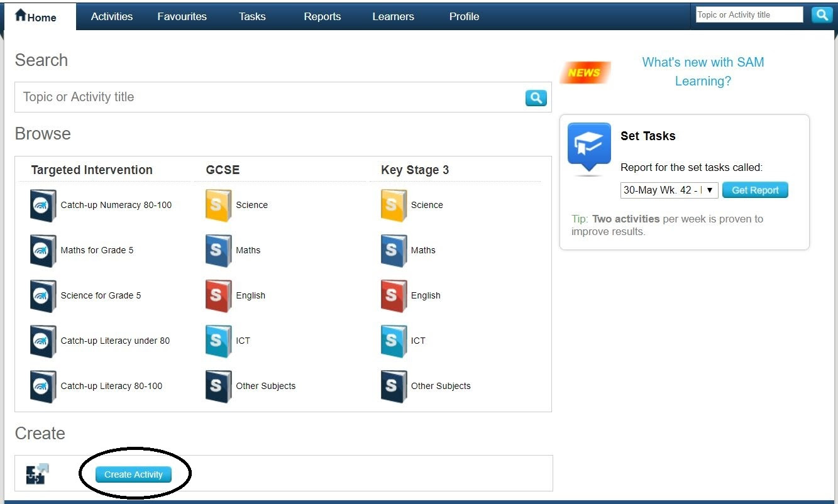Open the Catch-up Literacy under 80 link
The height and width of the screenshot is (504, 838).
click(116, 341)
